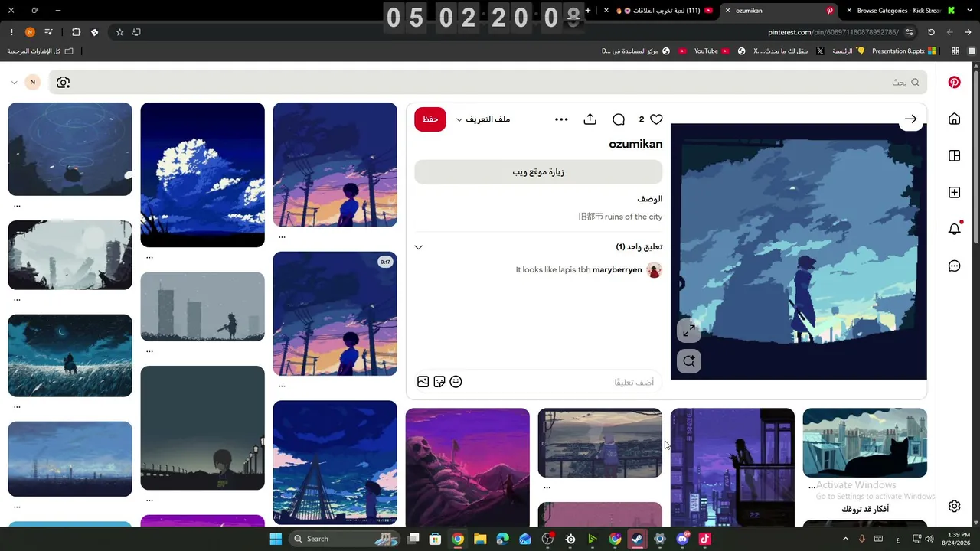Screen dimensions: 980x551
Task: Attach an image to the comment
Action: (423, 382)
